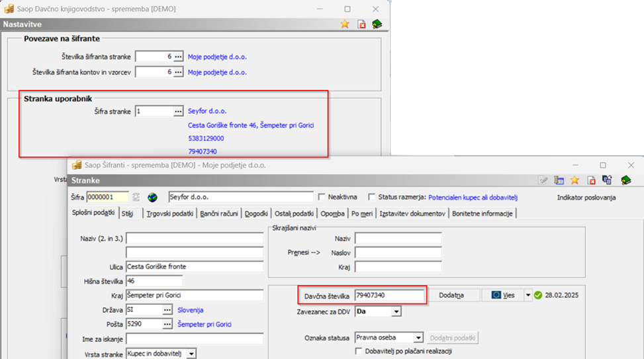The height and width of the screenshot is (359, 644).
Task: Click the favorites star in the Stranke toolbar
Action: [x=575, y=180]
